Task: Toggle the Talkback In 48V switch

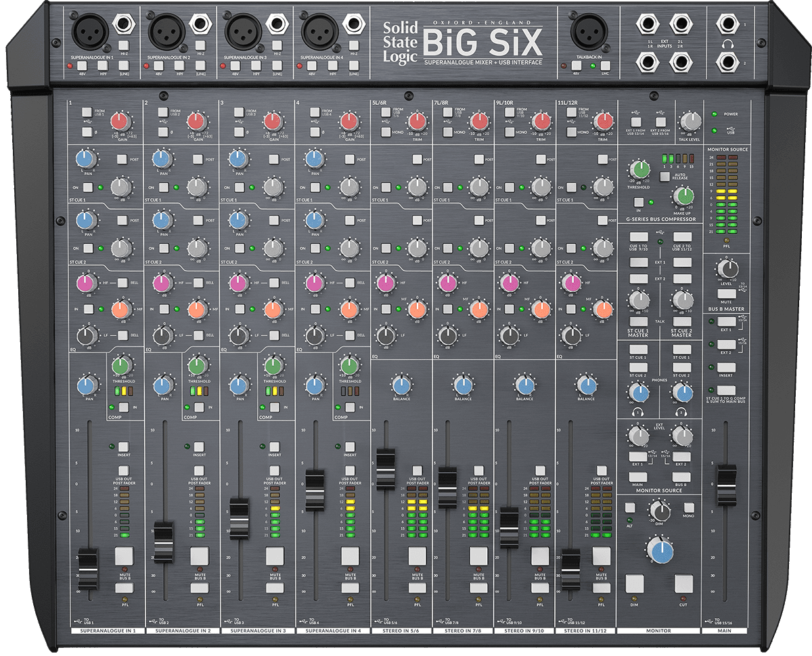Action: tap(576, 66)
